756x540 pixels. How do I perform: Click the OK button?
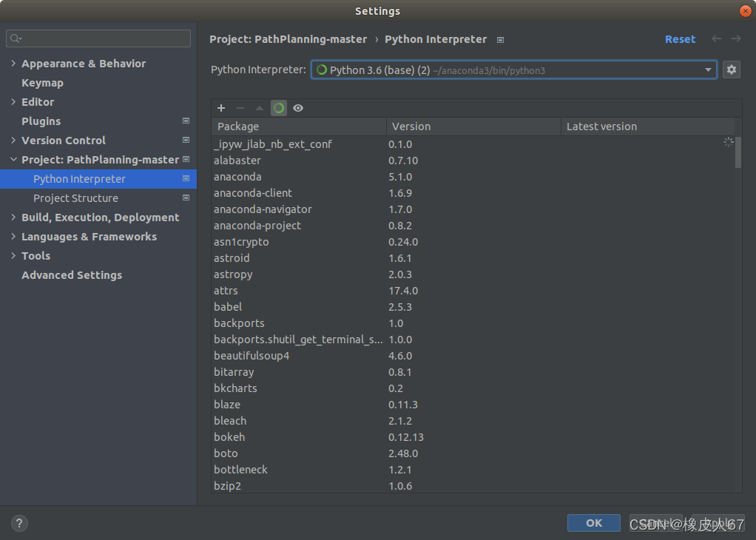coord(593,523)
